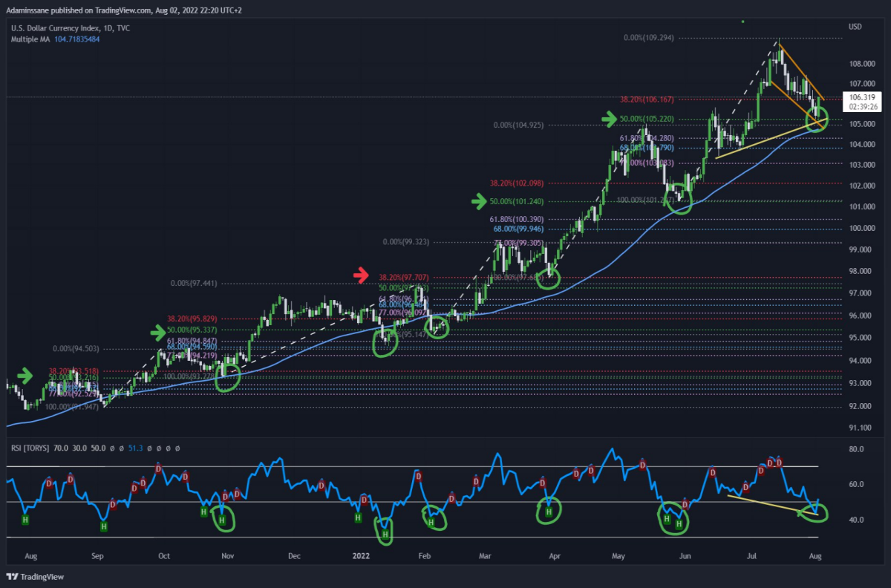Select the 0.00%(109.294) Fibonacci level label
The height and width of the screenshot is (588, 891).
click(649, 37)
